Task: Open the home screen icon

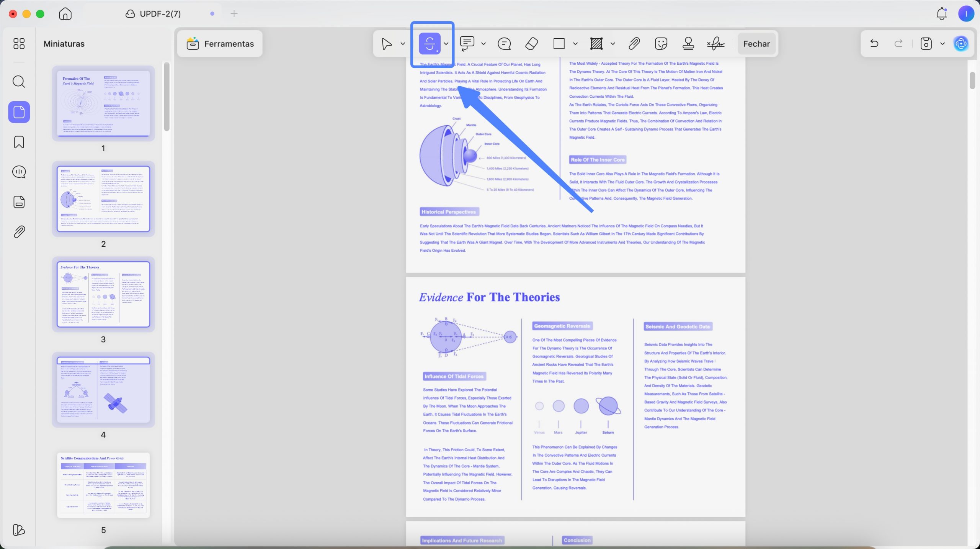Action: click(65, 14)
